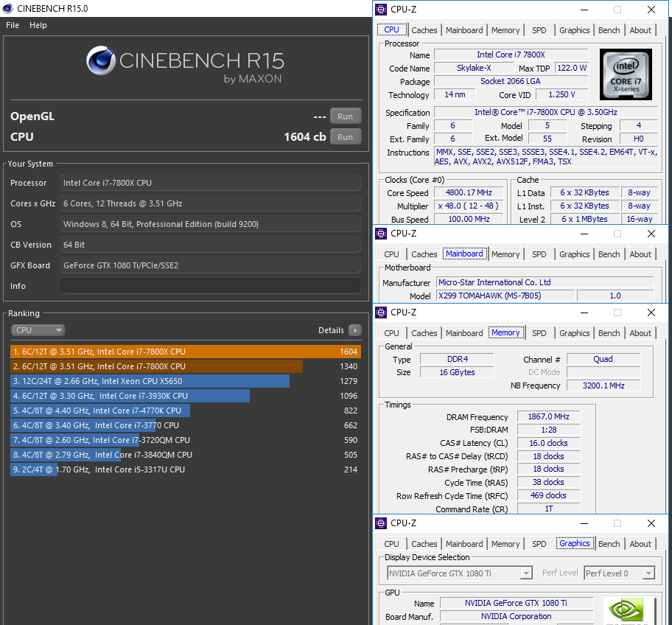
Task: Click the motherboard model X299 TOMAHAWK field
Action: tap(505, 296)
